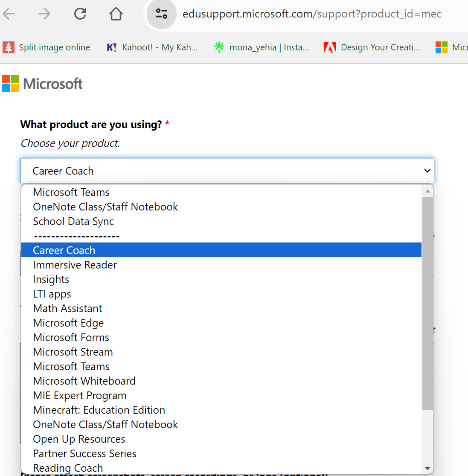Viewport: 468px width, 476px height.
Task: Select the highlighted Career Coach option
Action: [221, 250]
